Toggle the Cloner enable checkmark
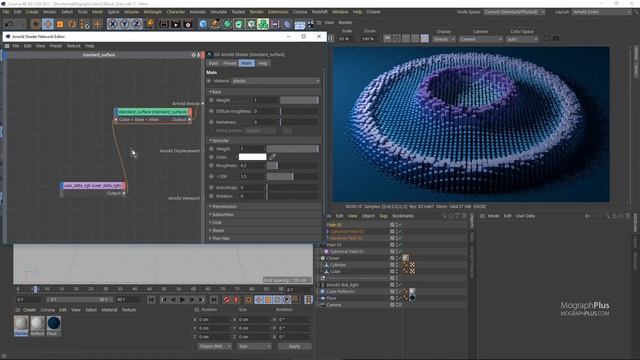This screenshot has width=640, height=360. pos(400,258)
